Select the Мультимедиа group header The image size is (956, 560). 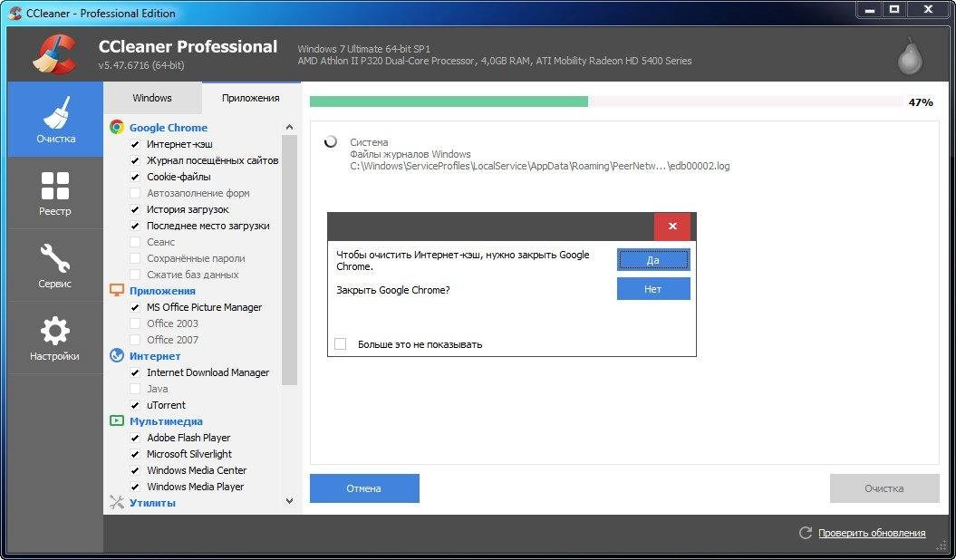click(166, 421)
